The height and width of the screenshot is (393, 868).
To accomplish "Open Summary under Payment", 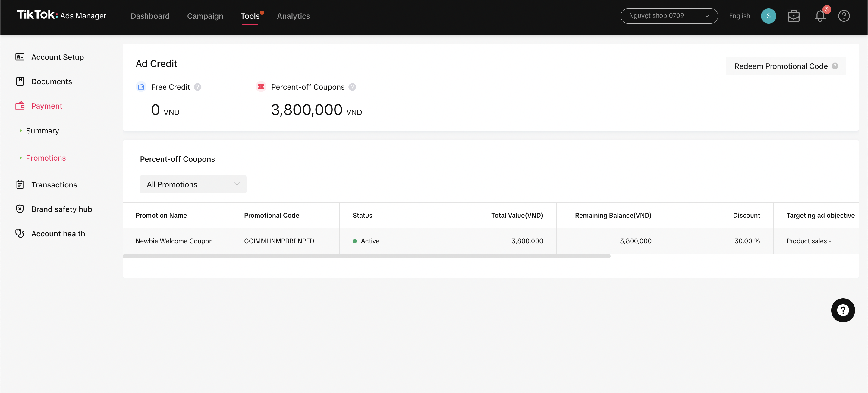I will click(42, 131).
